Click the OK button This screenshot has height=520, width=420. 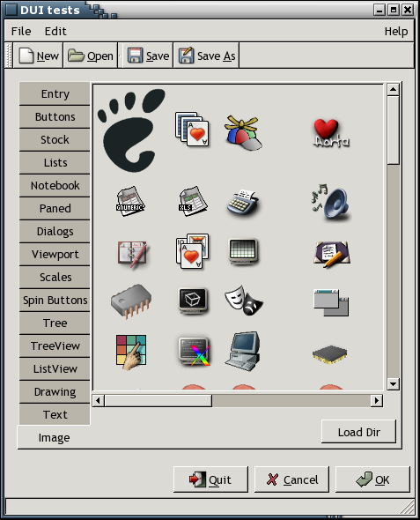[372, 479]
